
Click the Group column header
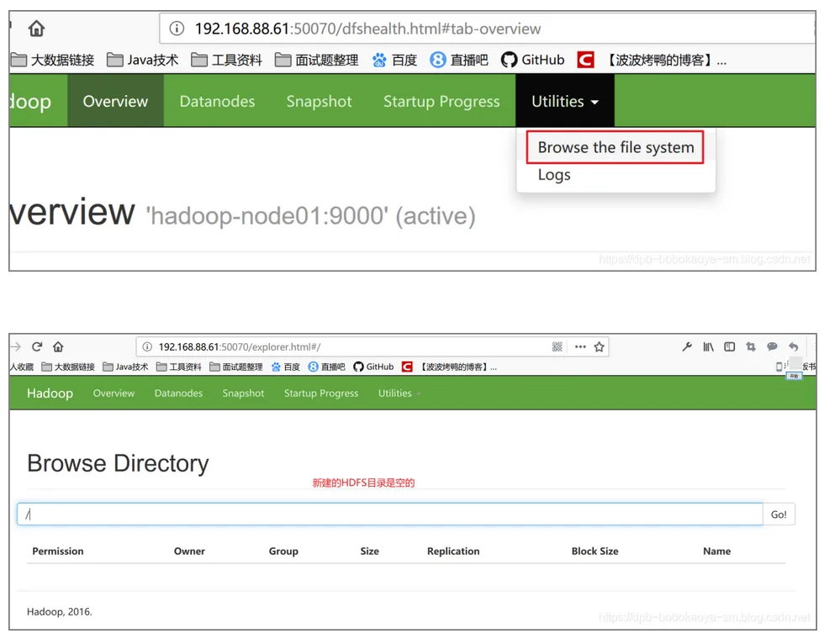tap(283, 551)
